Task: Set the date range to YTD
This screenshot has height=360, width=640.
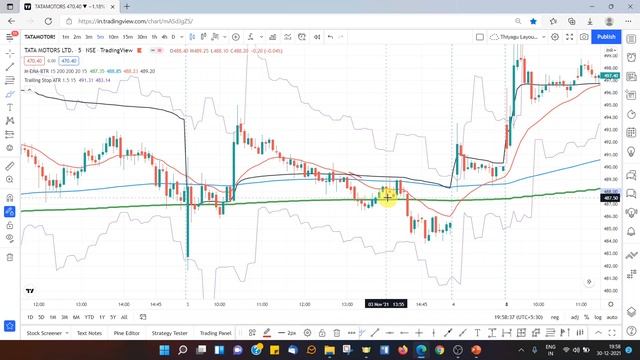Action: (x=89, y=317)
